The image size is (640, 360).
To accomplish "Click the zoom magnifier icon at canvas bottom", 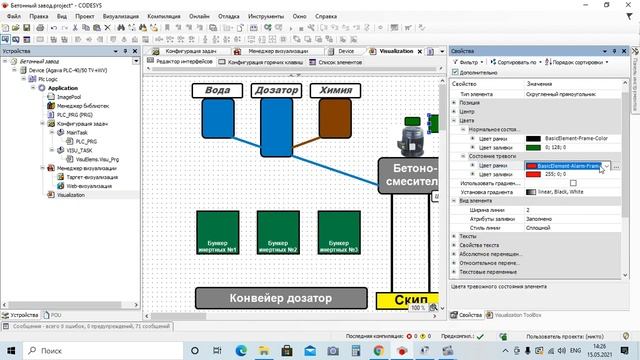I will (433, 307).
